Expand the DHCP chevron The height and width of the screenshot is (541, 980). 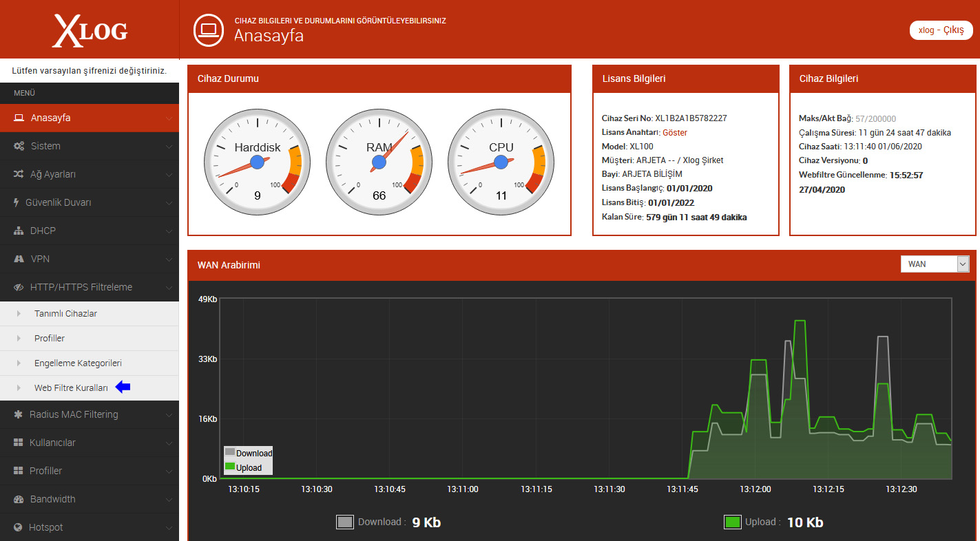pos(169,231)
